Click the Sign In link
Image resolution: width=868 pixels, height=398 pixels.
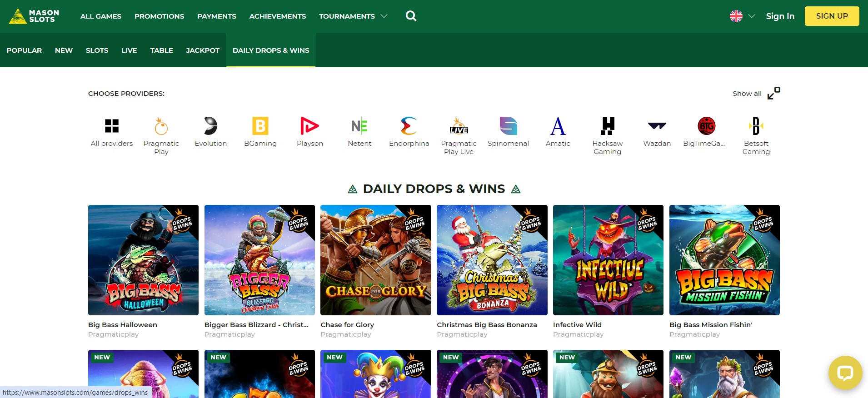coord(780,16)
